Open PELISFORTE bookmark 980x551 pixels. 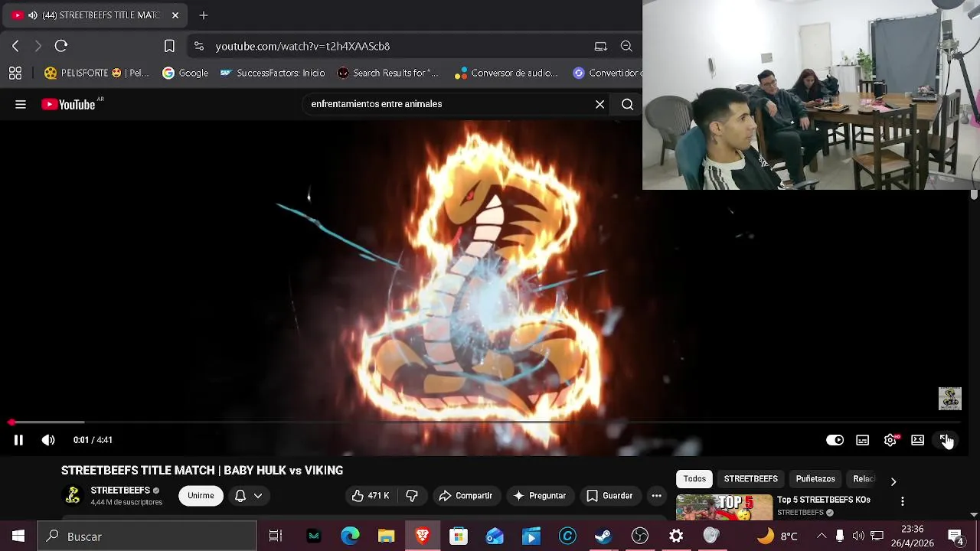[96, 73]
